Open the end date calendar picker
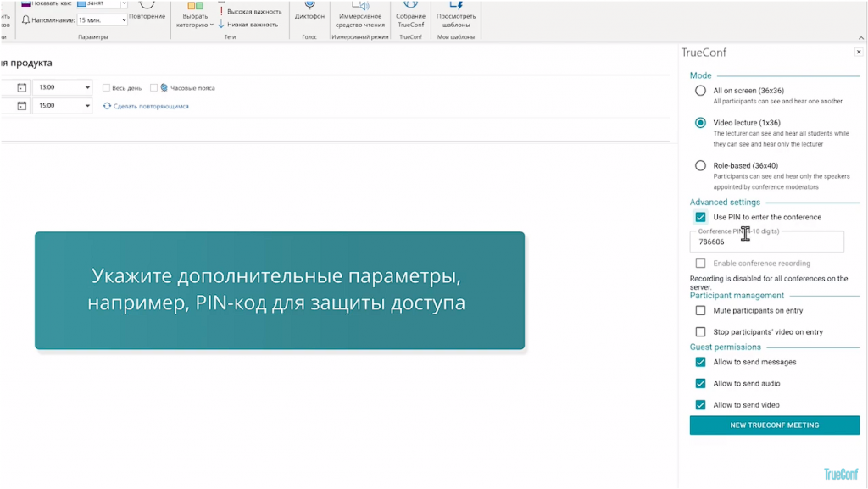 point(21,106)
